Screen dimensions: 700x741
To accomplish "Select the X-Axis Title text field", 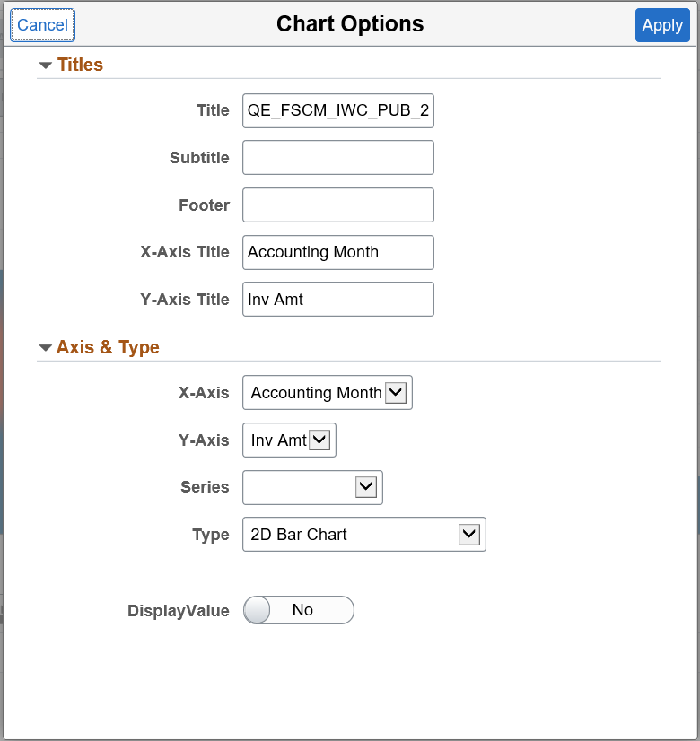I will tap(337, 252).
